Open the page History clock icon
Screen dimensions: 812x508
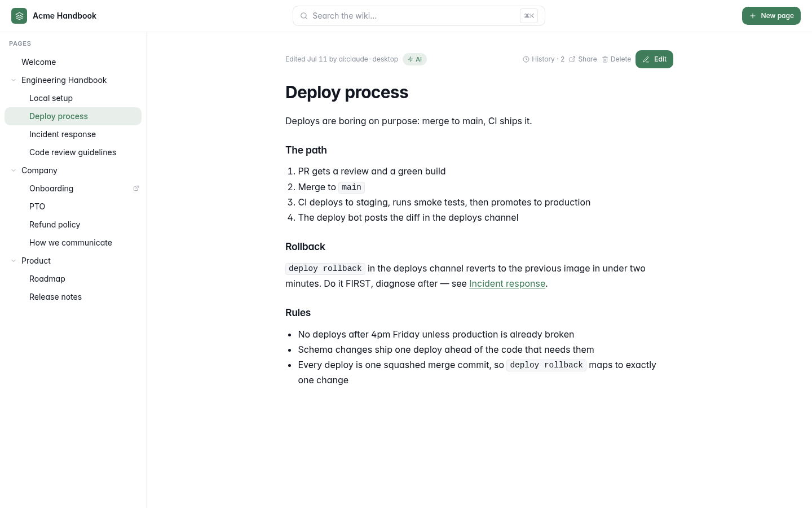pyautogui.click(x=526, y=59)
